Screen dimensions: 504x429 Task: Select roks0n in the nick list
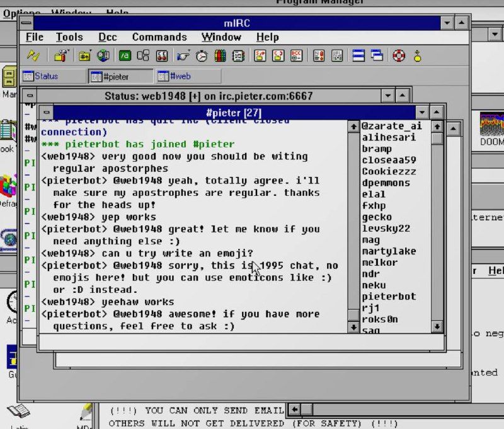pos(380,319)
